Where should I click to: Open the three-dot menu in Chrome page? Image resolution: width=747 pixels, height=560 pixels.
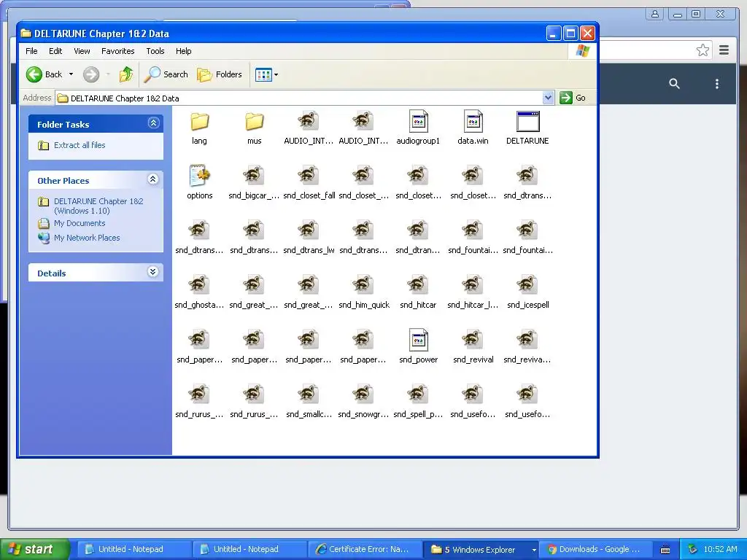click(716, 84)
